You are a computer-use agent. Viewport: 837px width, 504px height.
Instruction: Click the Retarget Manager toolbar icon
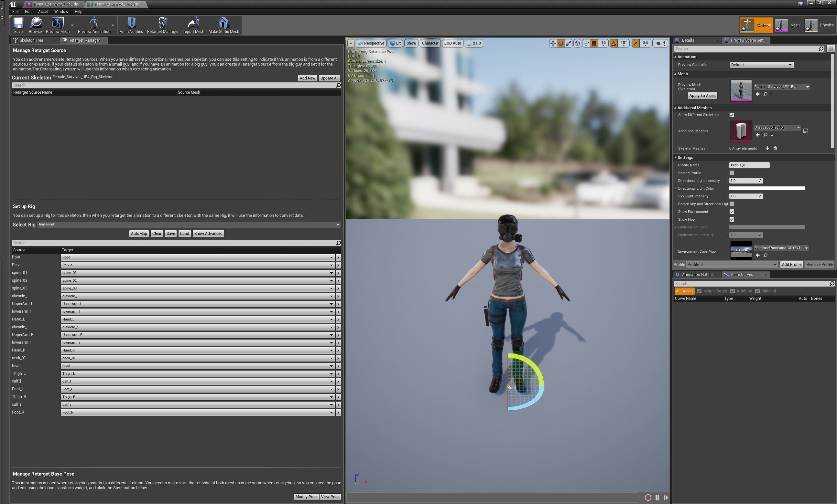coord(162,25)
